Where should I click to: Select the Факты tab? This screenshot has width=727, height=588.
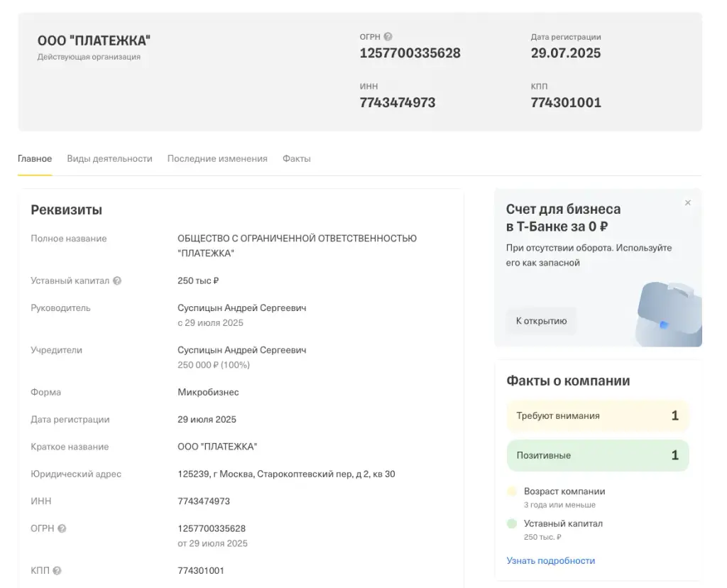pyautogui.click(x=297, y=158)
